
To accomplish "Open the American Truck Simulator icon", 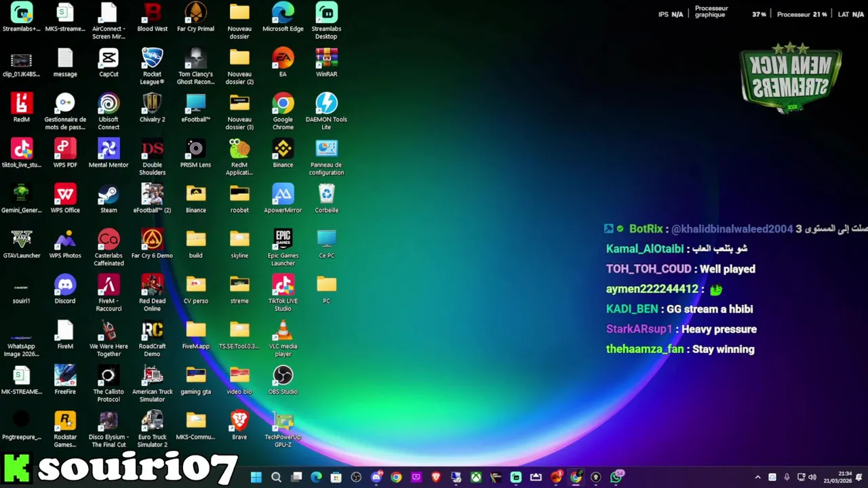I will [152, 384].
